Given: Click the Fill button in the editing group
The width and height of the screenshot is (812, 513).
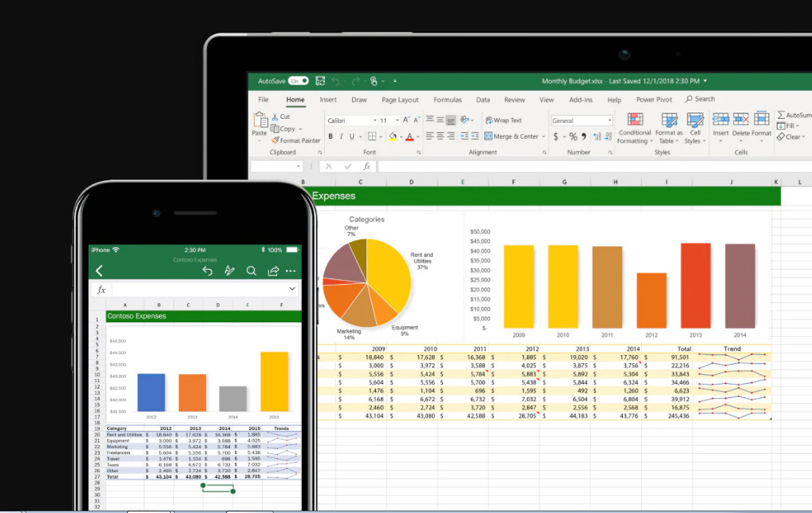Looking at the screenshot, I should [788, 126].
